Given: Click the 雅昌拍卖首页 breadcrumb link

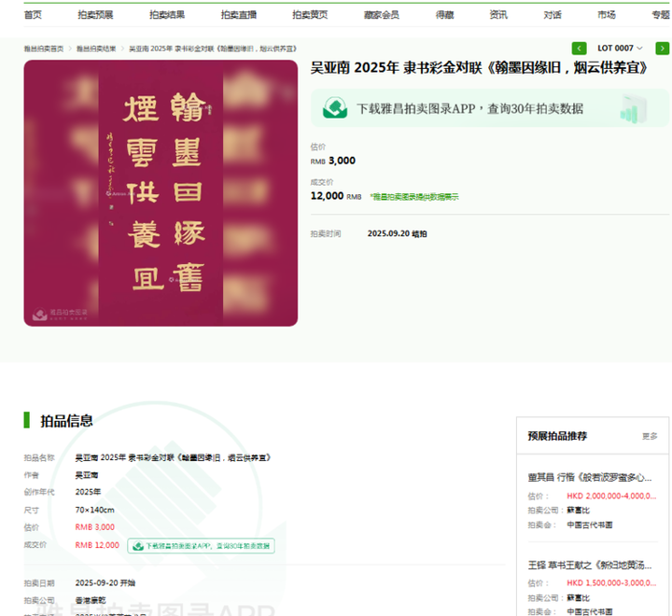Looking at the screenshot, I should pyautogui.click(x=44, y=49).
